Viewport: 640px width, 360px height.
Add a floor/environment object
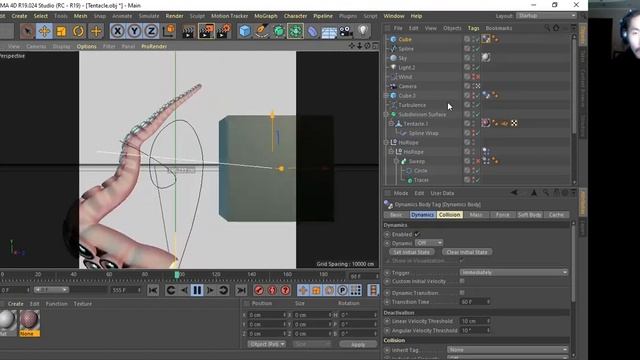coord(329,31)
